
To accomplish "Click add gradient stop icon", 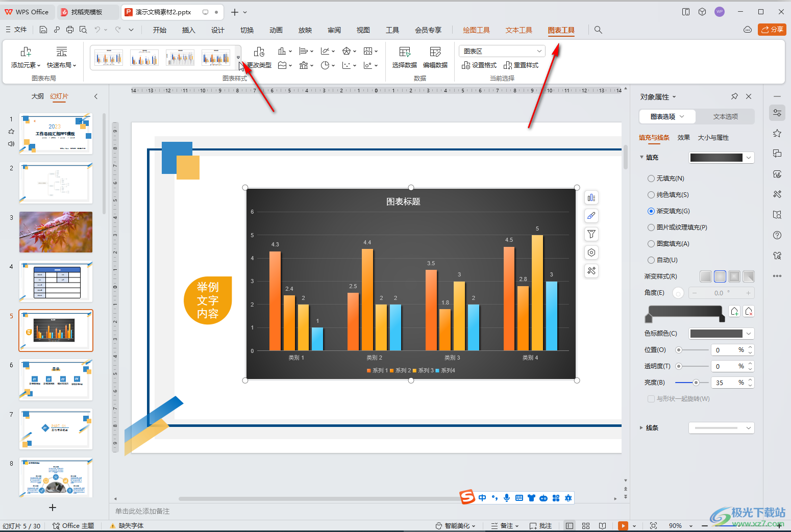I will pos(734,311).
